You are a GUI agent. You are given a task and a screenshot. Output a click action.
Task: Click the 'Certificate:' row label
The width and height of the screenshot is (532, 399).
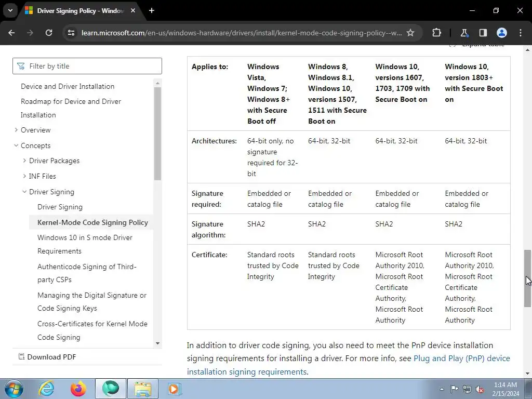(209, 255)
